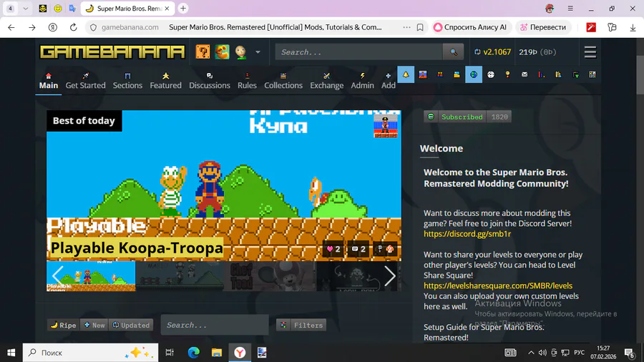
Task: Open the notifications bell icon
Action: coord(406,74)
